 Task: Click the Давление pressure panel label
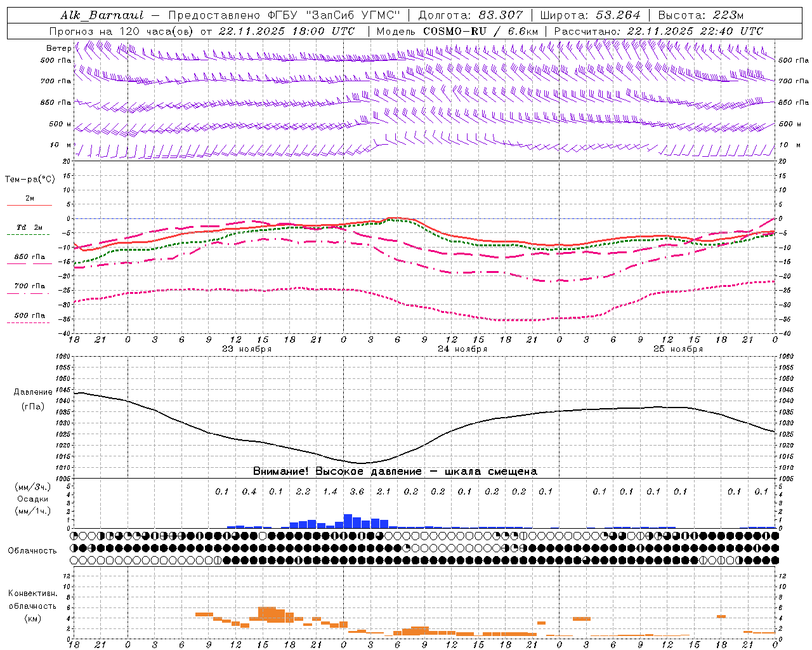pos(33,392)
